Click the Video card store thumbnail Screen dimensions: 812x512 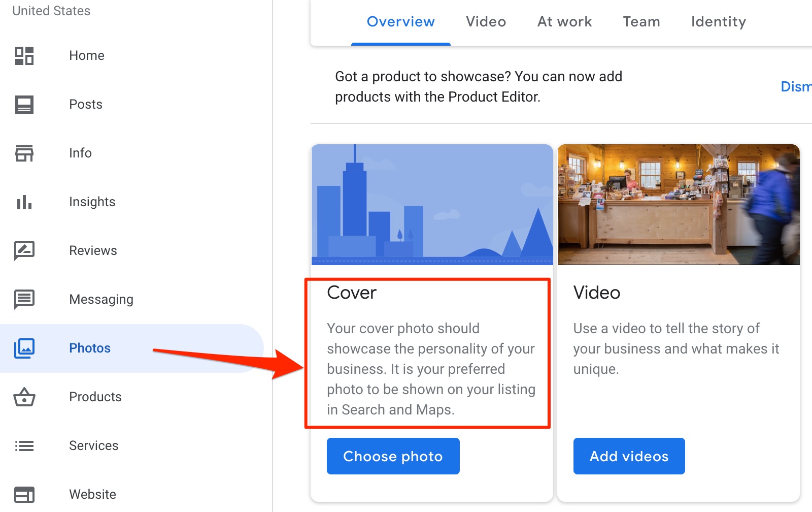coord(679,205)
